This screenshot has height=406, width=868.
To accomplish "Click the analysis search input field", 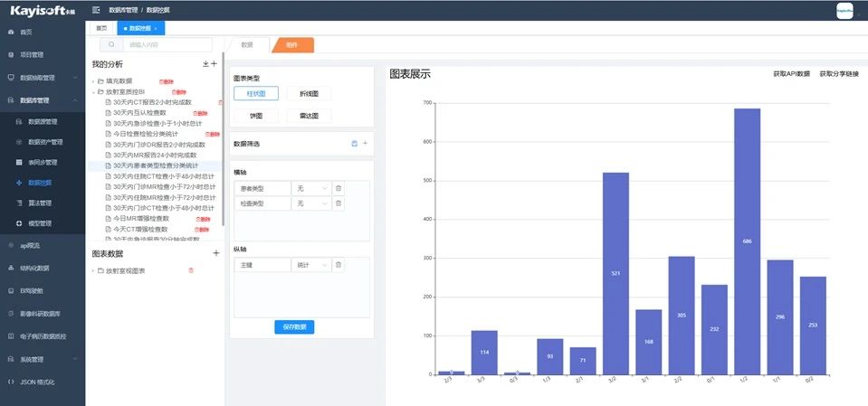I will [166, 44].
